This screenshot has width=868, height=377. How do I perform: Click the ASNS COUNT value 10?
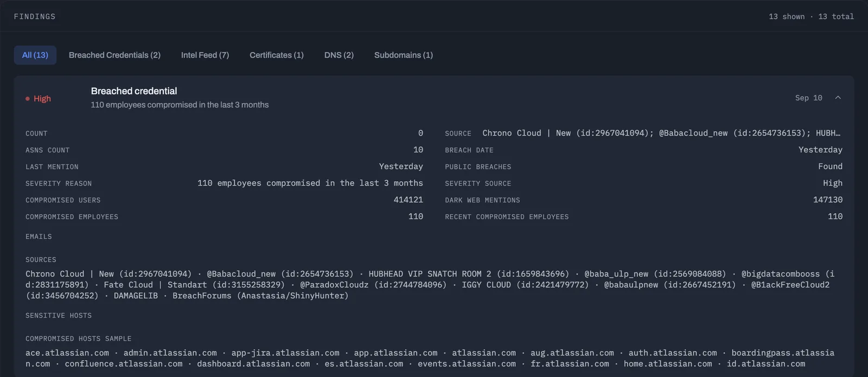coord(418,150)
